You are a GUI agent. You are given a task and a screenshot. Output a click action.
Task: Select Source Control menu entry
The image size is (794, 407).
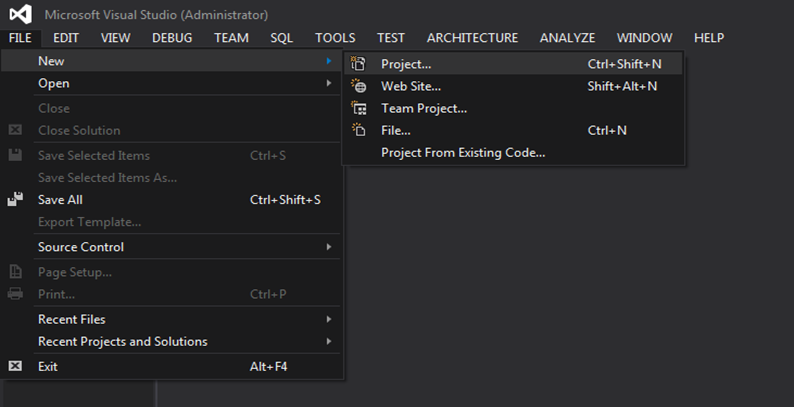[171, 247]
